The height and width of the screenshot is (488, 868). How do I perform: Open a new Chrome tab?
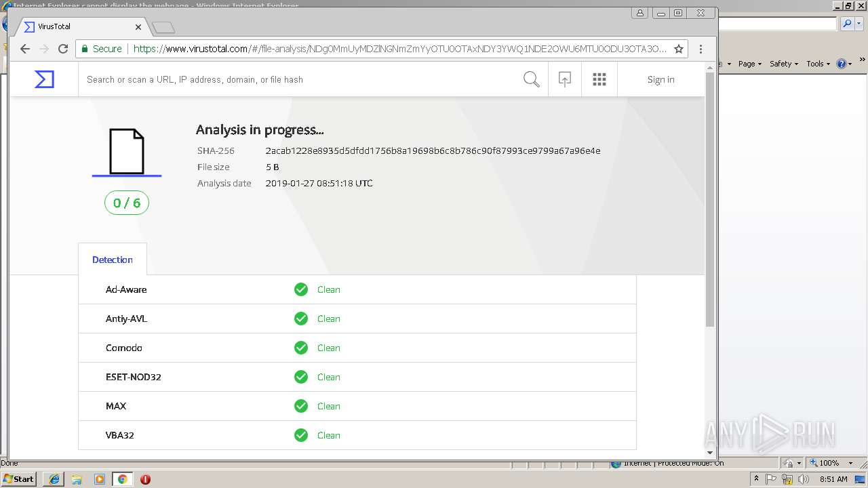tap(163, 27)
